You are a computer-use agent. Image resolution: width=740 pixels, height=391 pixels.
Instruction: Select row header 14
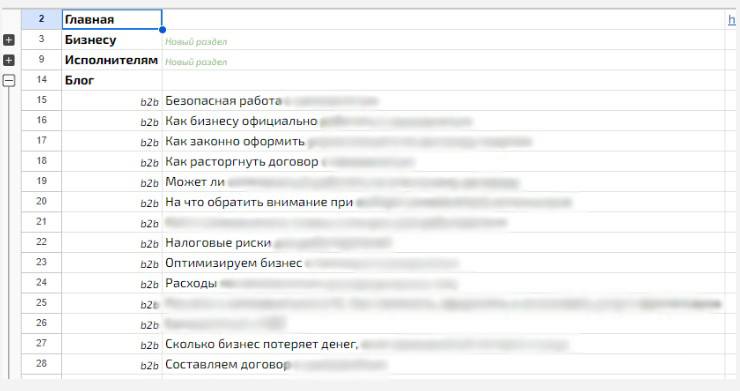42,80
